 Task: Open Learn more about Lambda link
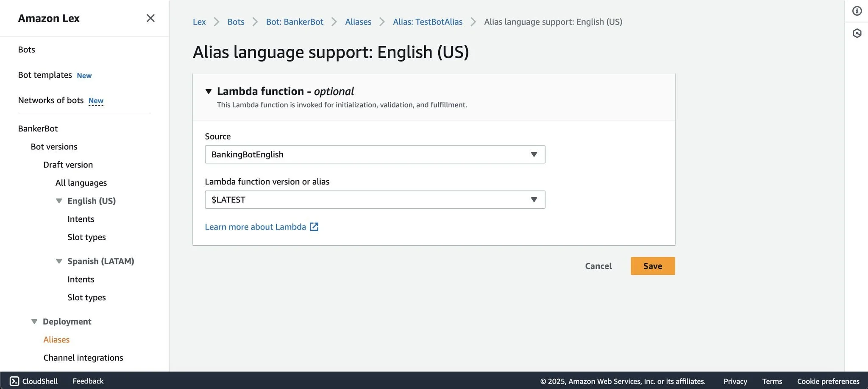(x=255, y=227)
